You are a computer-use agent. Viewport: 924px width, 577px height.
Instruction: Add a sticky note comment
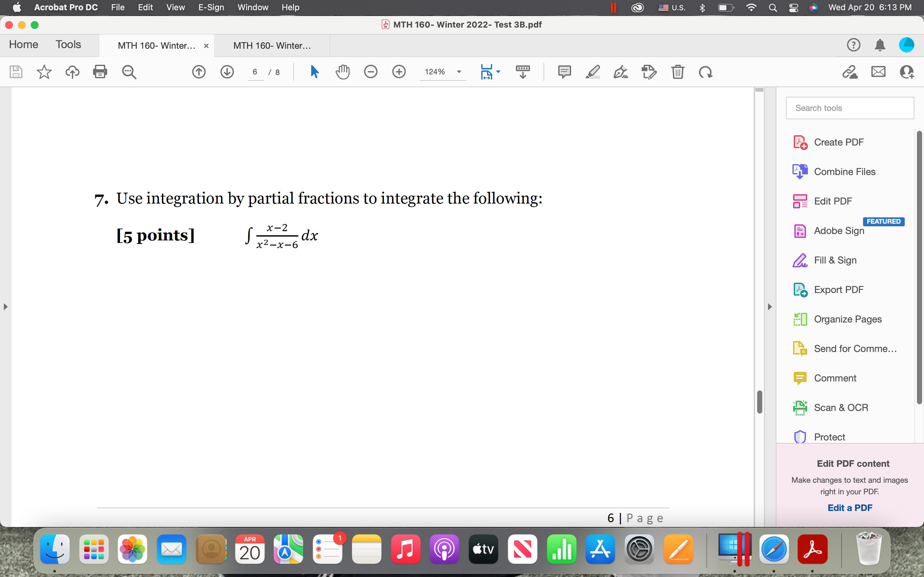564,72
